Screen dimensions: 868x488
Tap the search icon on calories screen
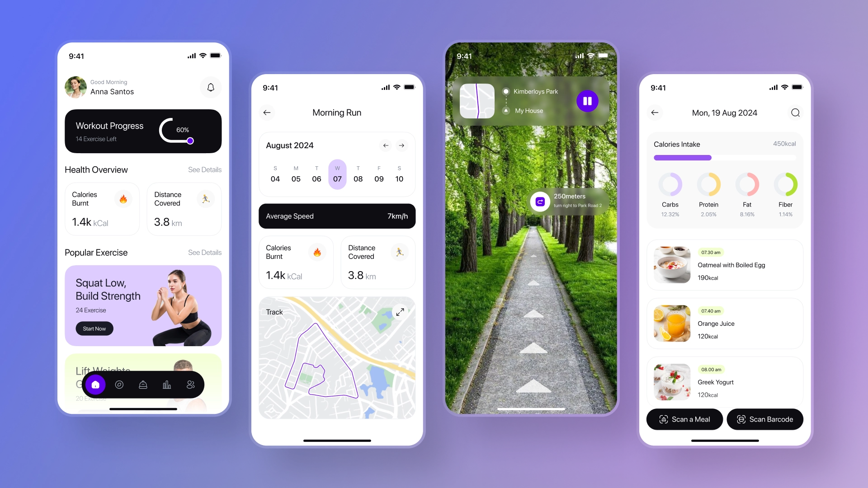click(x=795, y=113)
